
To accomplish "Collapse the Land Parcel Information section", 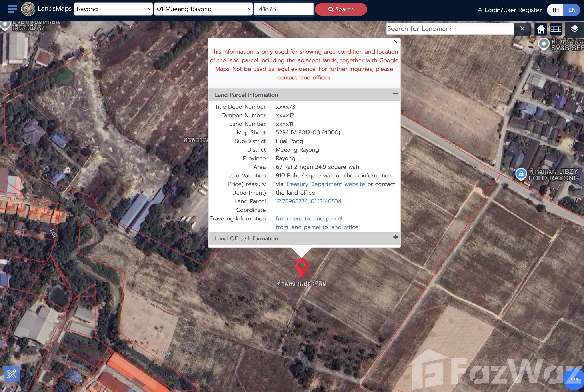I will (x=395, y=94).
